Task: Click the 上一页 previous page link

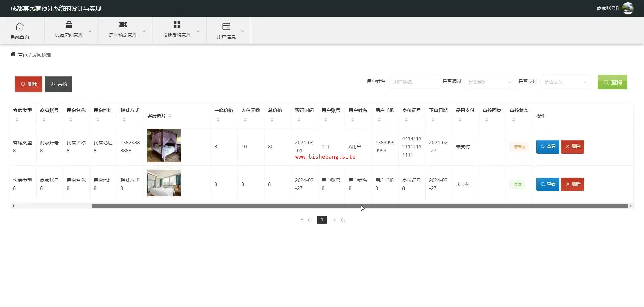Action: tap(306, 220)
